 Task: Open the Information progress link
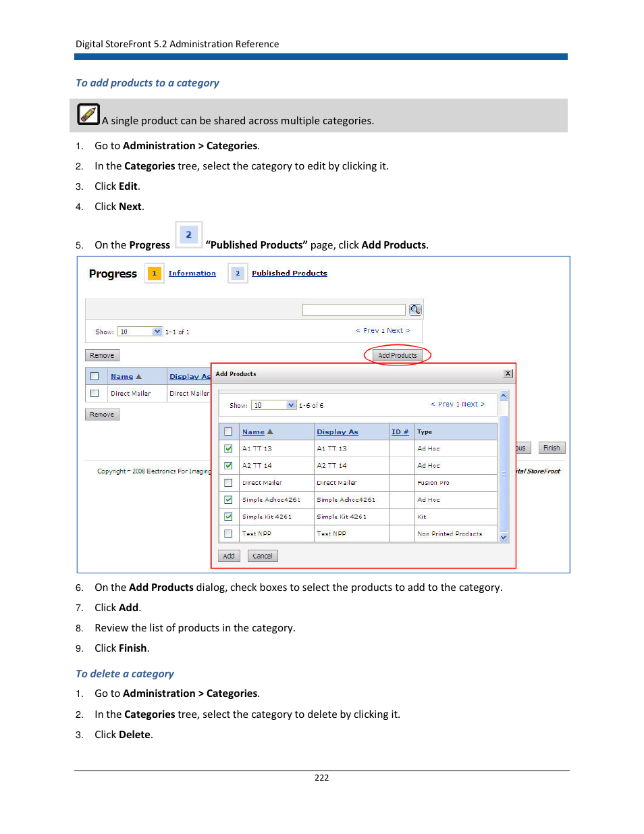coord(192,273)
